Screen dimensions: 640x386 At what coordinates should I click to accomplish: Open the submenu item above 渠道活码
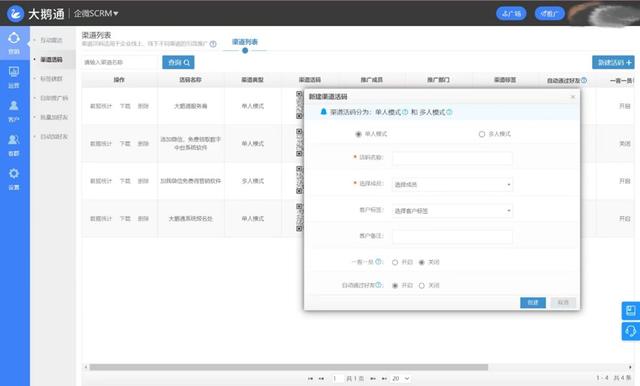click(x=51, y=40)
